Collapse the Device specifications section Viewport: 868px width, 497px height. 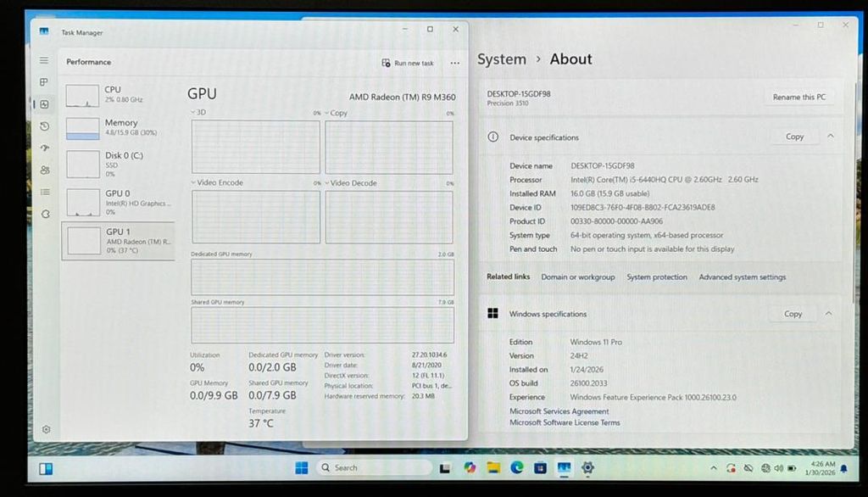pyautogui.click(x=830, y=137)
